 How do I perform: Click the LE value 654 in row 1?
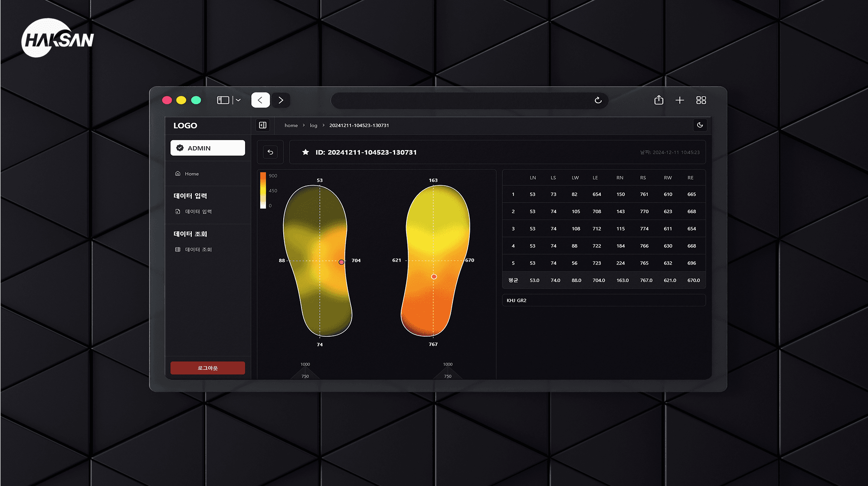click(597, 194)
